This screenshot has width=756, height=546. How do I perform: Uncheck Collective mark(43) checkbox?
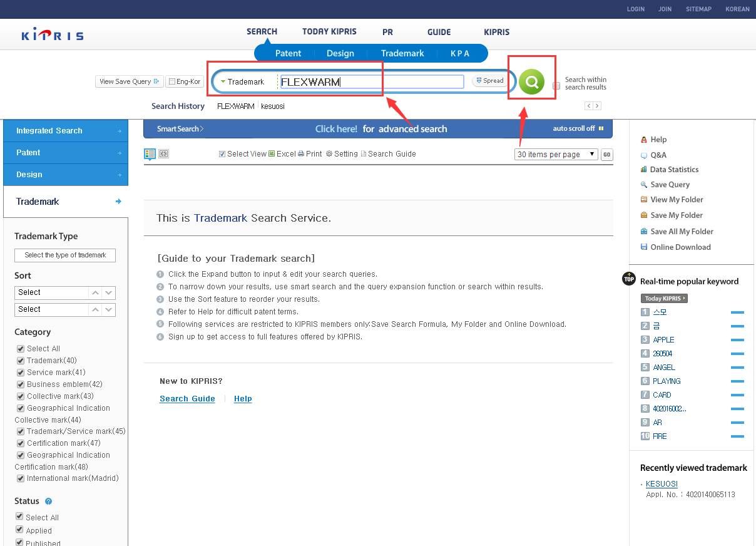pos(21,396)
